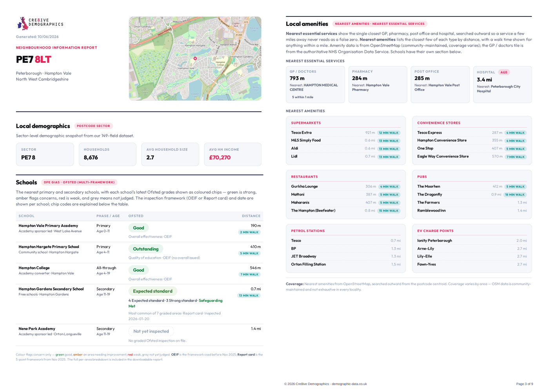This screenshot has height=392, width=547.
Task: Click the Tesco Extra supermarket row
Action: tap(346, 133)
